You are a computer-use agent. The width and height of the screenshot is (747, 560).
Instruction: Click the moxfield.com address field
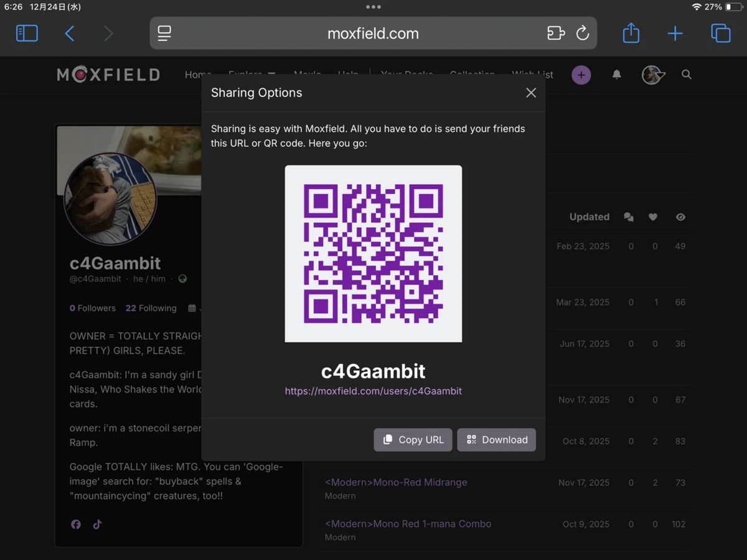[x=373, y=33]
